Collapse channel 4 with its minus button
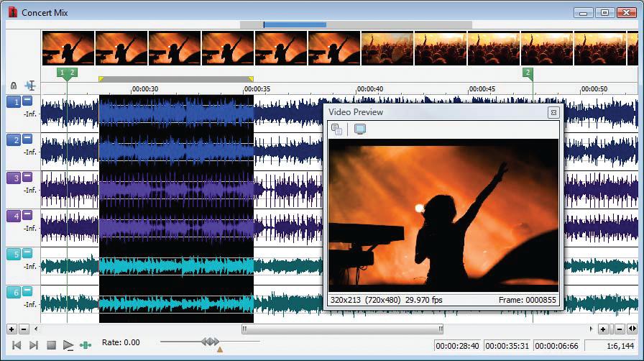Image resolution: width=644 pixels, height=361 pixels. coord(27,214)
